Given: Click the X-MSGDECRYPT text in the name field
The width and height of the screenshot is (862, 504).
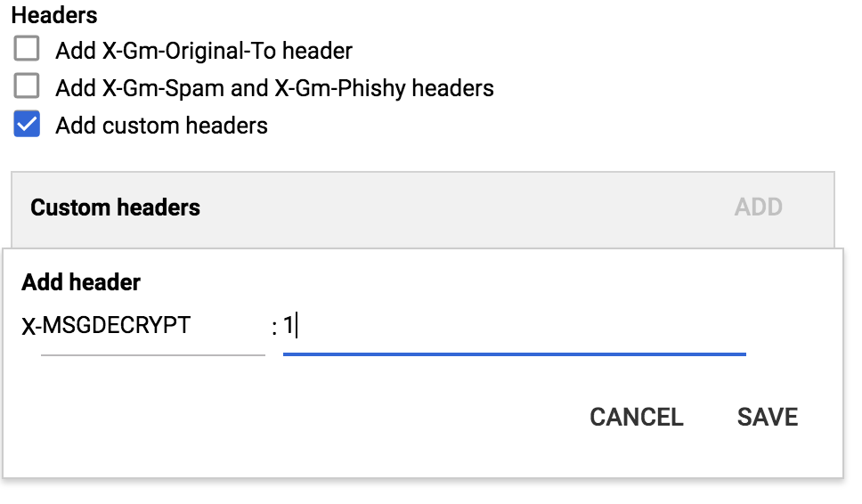Looking at the screenshot, I should [x=106, y=326].
